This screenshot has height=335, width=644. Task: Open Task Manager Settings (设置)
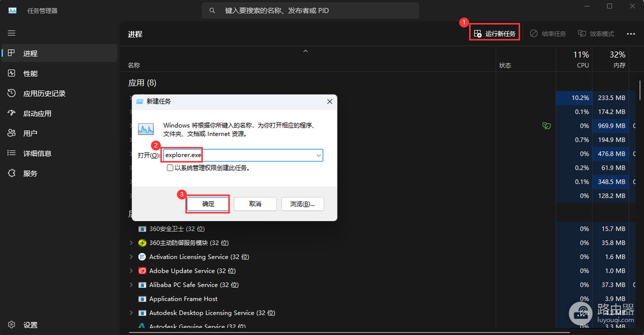pyautogui.click(x=60, y=325)
